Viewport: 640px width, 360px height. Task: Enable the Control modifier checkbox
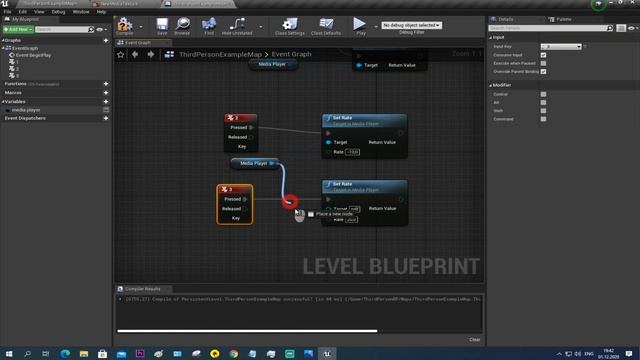tap(543, 94)
